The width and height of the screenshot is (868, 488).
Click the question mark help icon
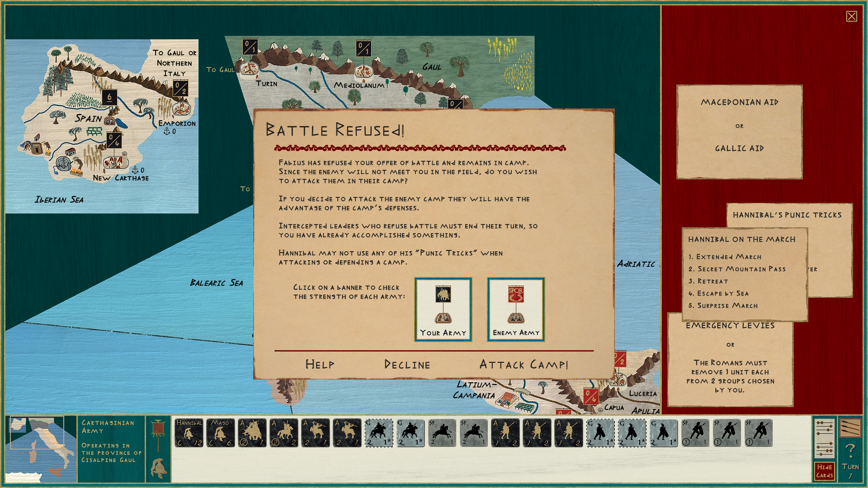pyautogui.click(x=850, y=450)
